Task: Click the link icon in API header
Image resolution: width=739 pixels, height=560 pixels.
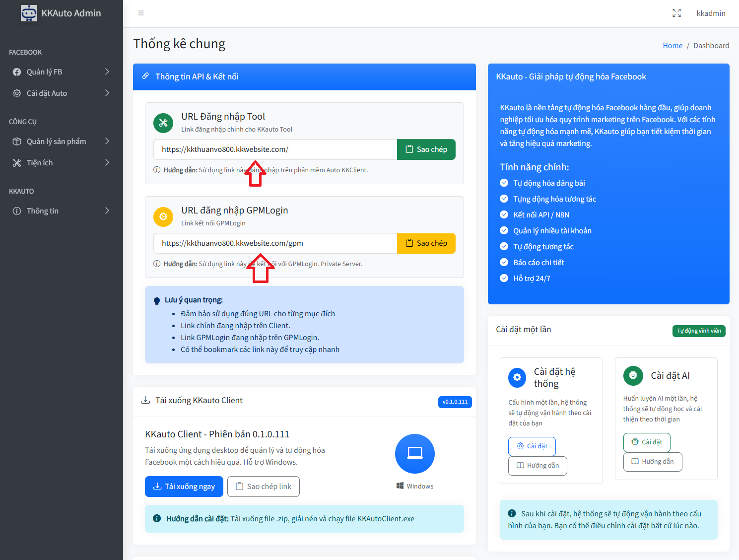Action: pyautogui.click(x=145, y=76)
